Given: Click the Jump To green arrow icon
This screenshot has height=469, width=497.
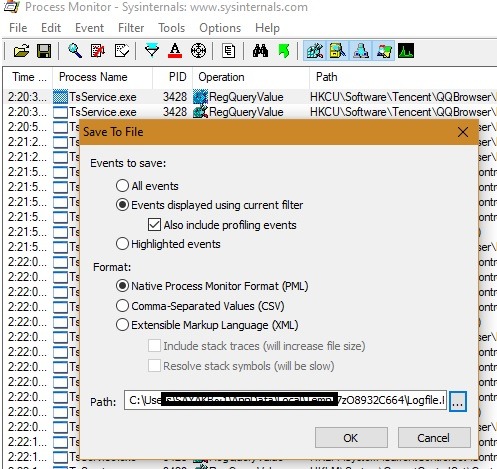Looking at the screenshot, I should tap(284, 51).
